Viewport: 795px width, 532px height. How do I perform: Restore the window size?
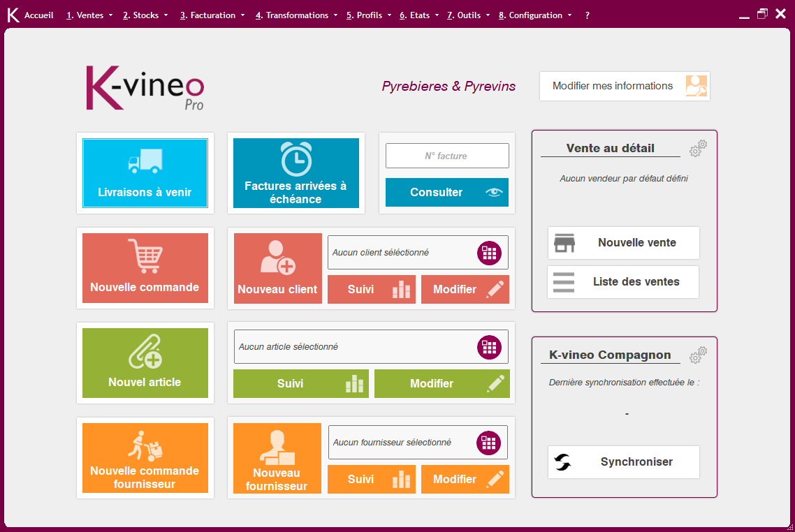pos(762,14)
